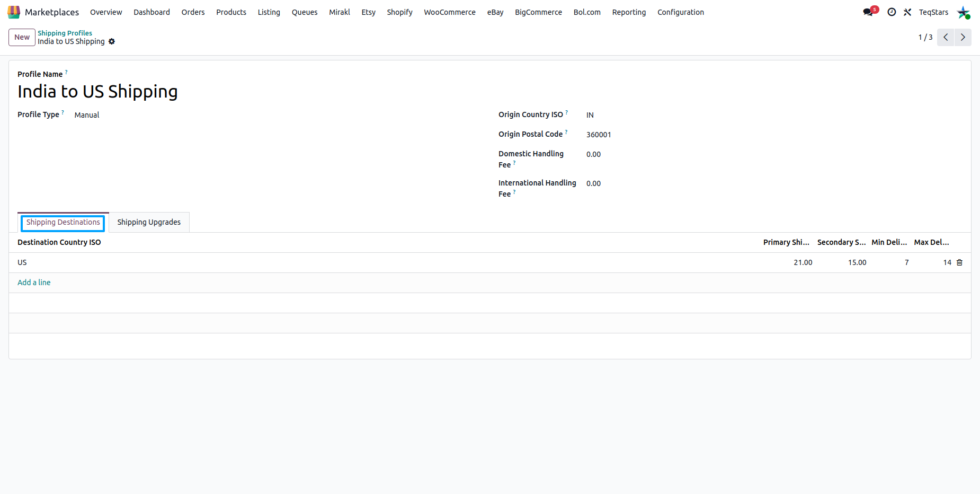
Task: Open the Overview menu
Action: click(x=106, y=12)
